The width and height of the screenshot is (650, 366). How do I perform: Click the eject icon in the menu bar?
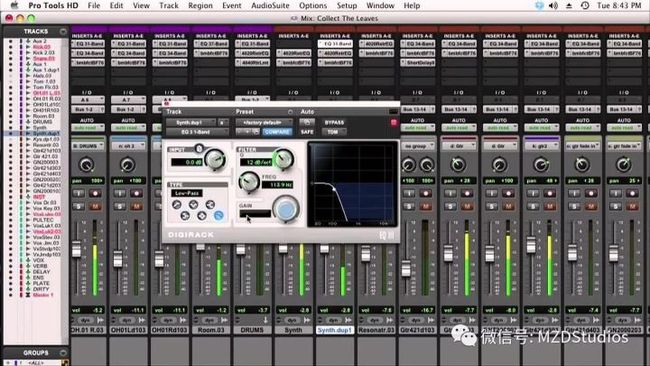(x=569, y=5)
